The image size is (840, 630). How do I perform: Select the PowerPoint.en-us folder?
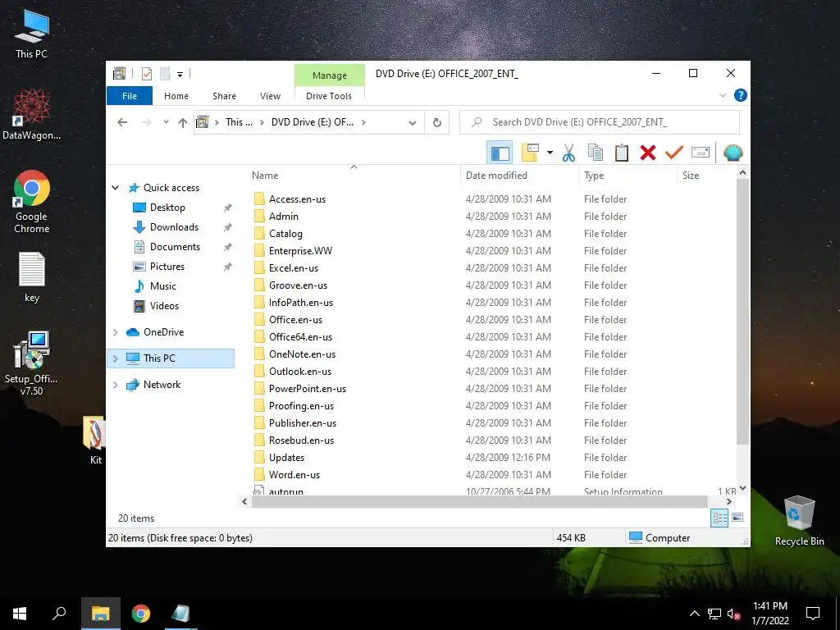pos(307,388)
